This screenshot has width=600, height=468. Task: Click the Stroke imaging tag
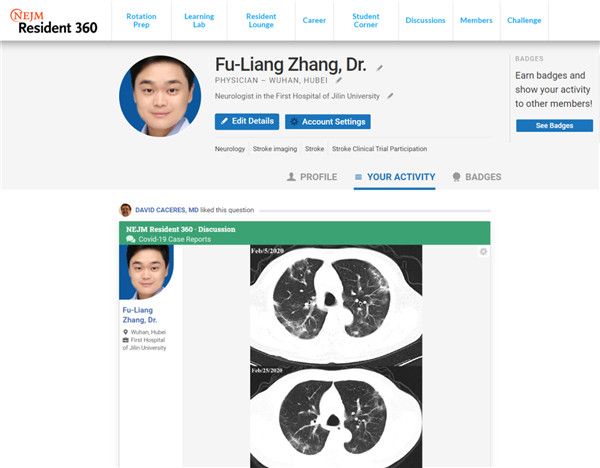coord(275,149)
